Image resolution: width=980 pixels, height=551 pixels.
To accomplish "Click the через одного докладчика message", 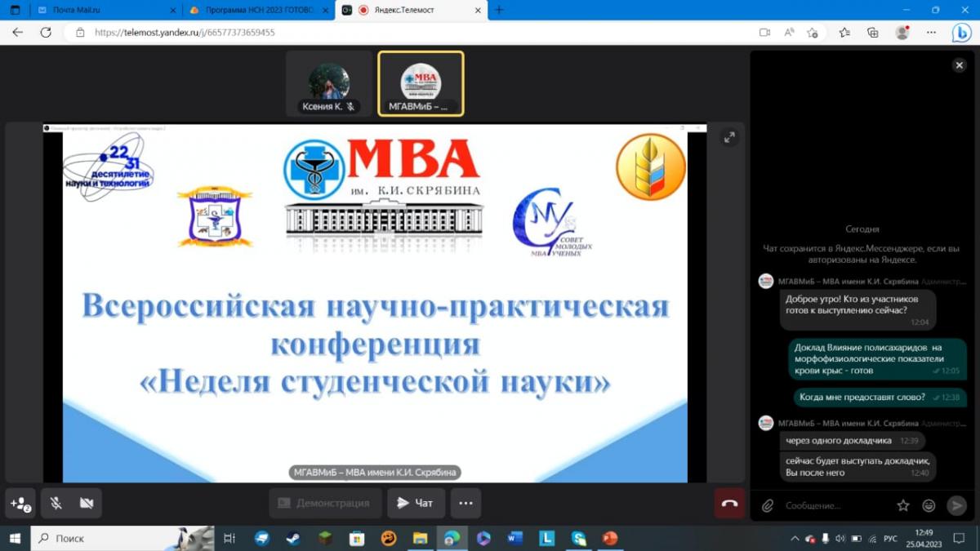I will (x=853, y=441).
